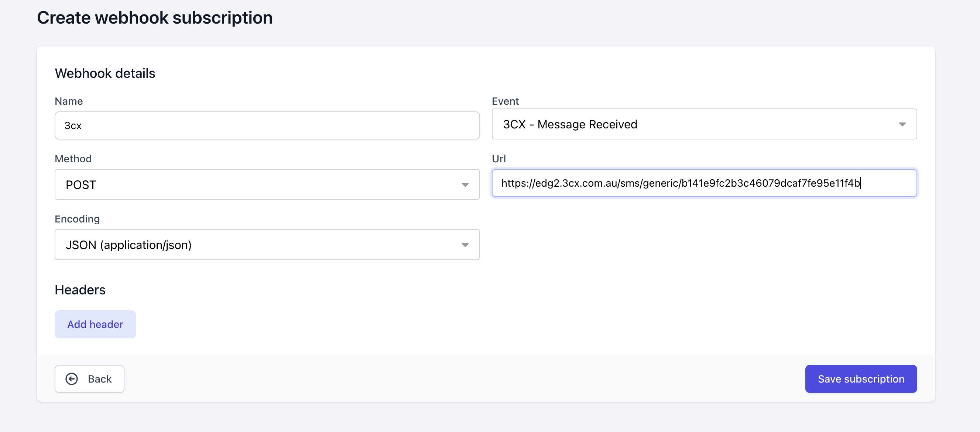980x432 pixels.
Task: Click the Encoding field label
Action: [x=77, y=219]
